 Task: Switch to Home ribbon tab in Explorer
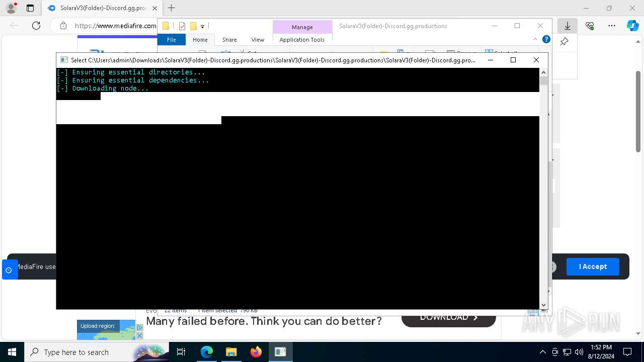pos(200,39)
